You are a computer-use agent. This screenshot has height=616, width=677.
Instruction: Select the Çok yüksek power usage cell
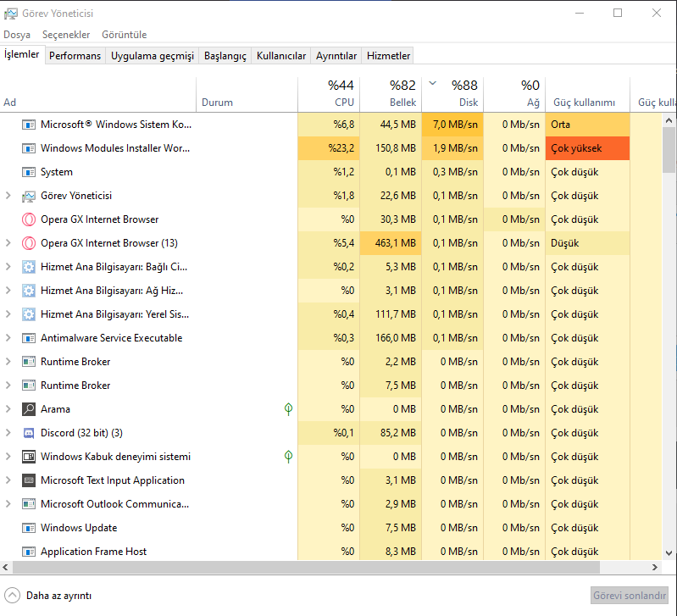pos(588,148)
